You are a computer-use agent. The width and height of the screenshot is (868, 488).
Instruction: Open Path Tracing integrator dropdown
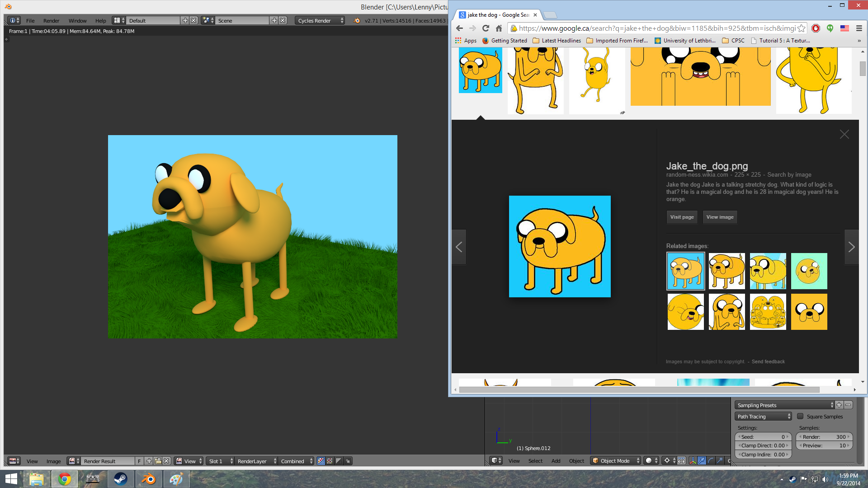pyautogui.click(x=764, y=416)
